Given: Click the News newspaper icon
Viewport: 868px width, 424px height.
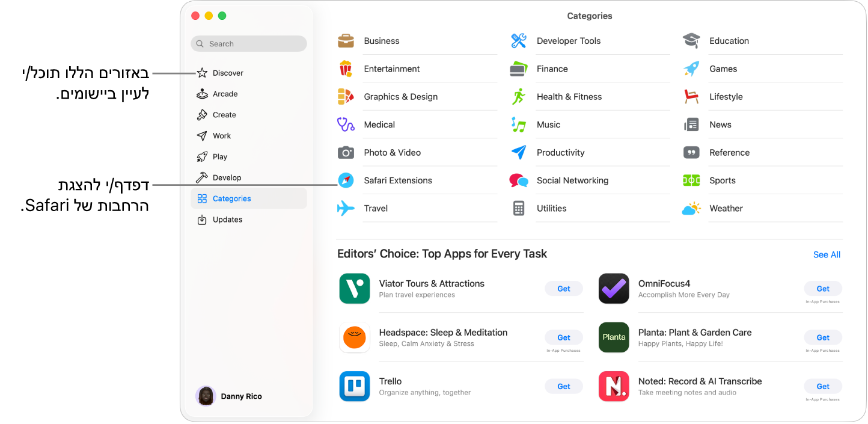Looking at the screenshot, I should (691, 124).
